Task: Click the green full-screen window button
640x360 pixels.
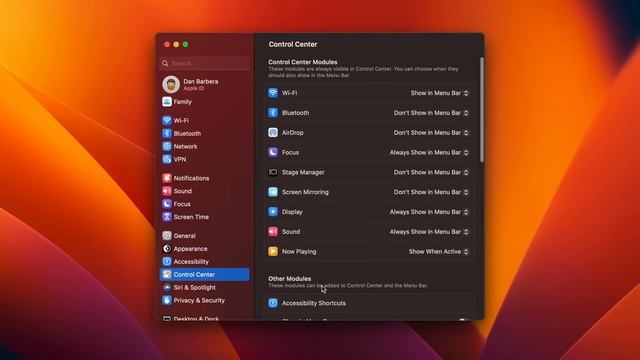Action: coord(185,44)
